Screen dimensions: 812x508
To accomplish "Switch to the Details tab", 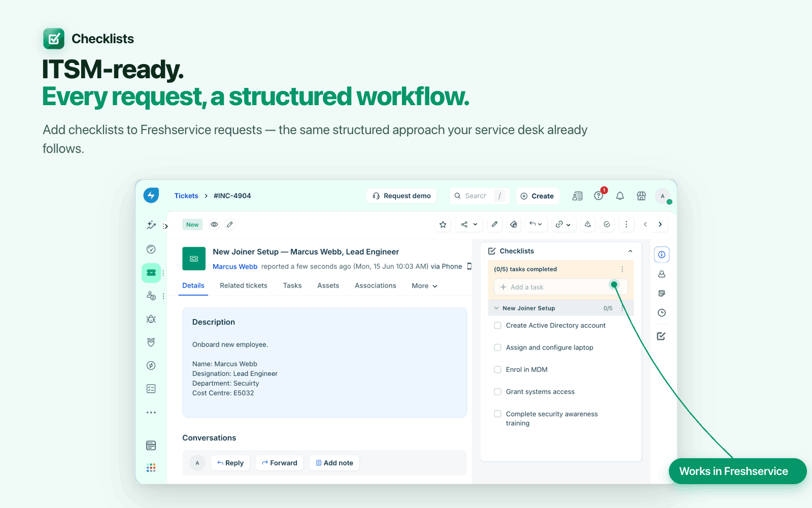I will (x=193, y=286).
